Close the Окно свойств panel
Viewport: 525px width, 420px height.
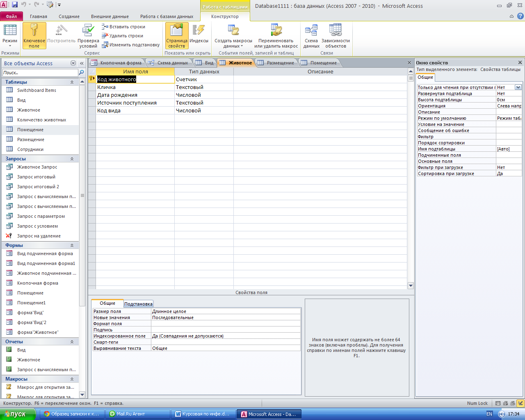(520, 63)
